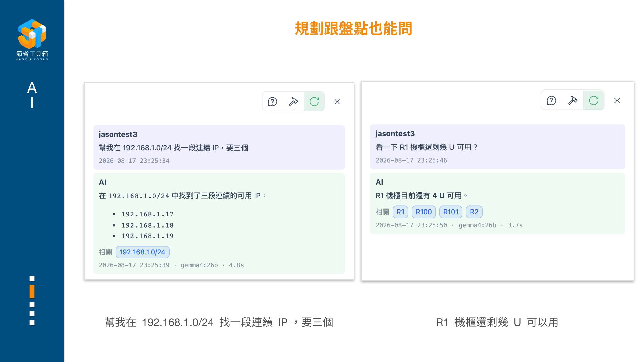Click the AI reply footer showing gemma4:26b · 4.8s
Image resolution: width=644 pixels, height=362 pixels.
point(171,265)
